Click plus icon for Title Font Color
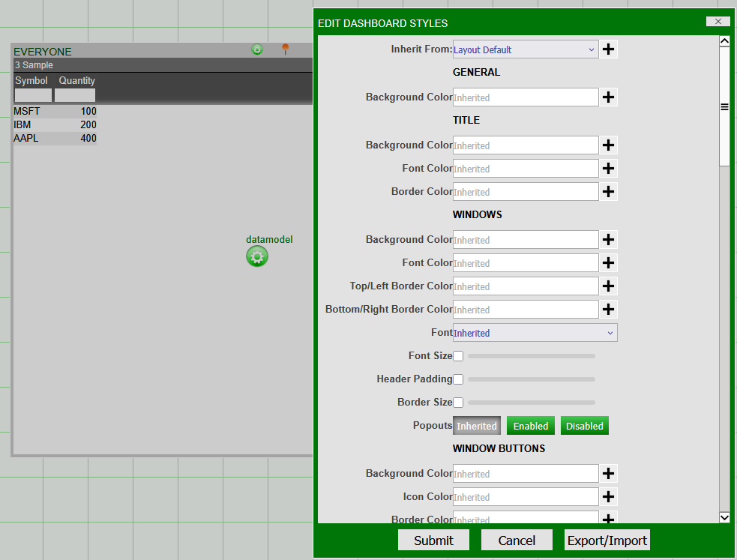 (x=609, y=169)
